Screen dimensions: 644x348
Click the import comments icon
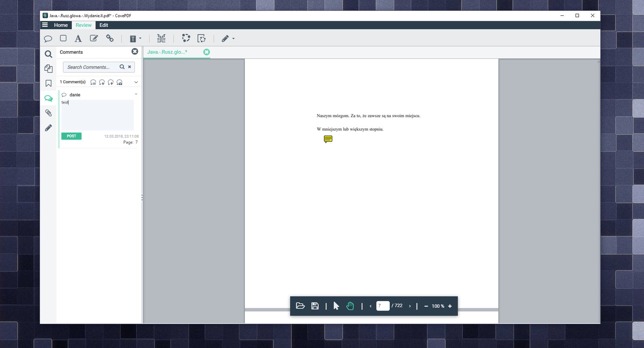coord(102,82)
